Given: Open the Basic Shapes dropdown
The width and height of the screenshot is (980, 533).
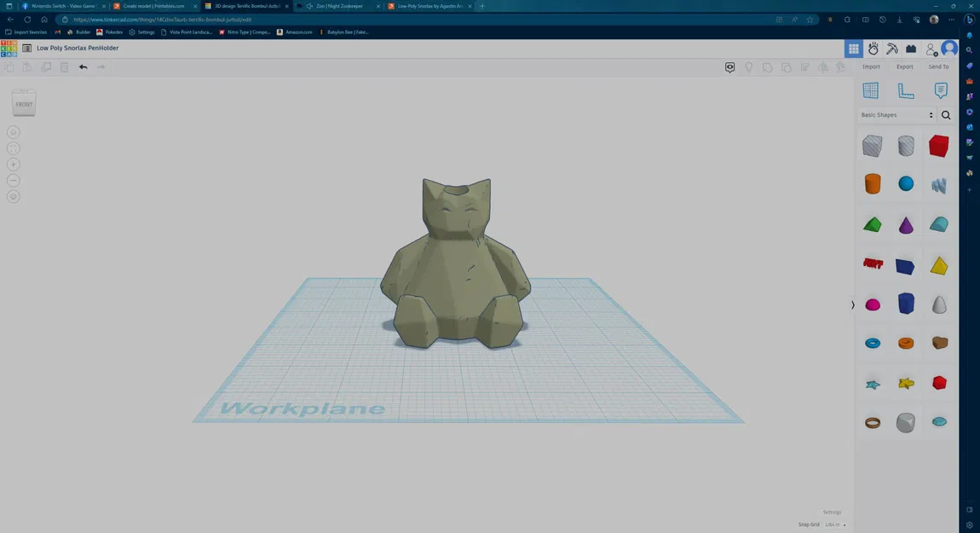Looking at the screenshot, I should click(895, 114).
